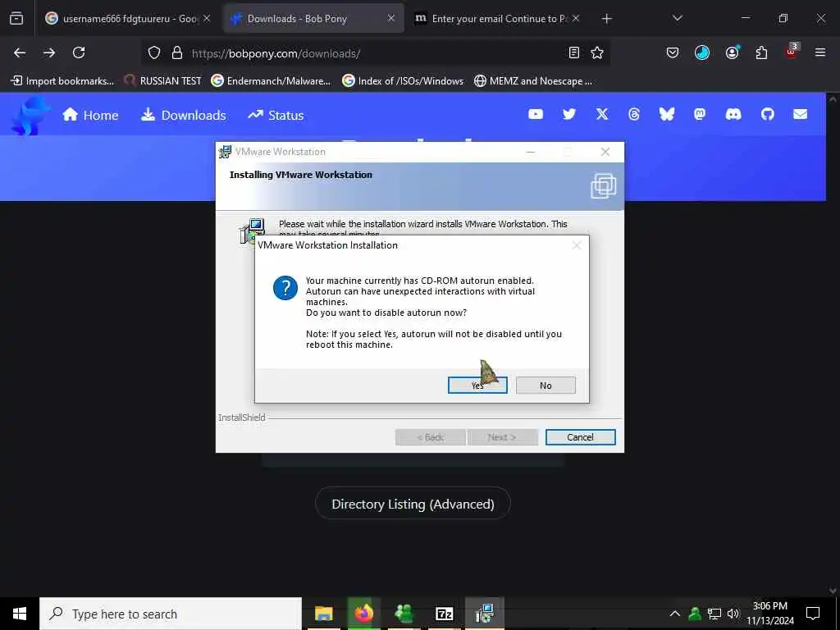Open the MEMZ and Noescape bookmark
The image size is (840, 630).
tap(533, 81)
